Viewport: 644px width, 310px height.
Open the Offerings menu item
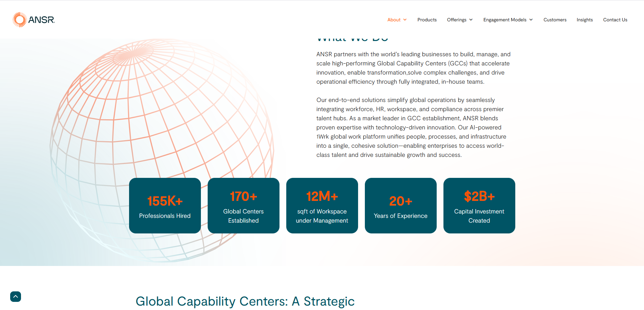[456, 20]
